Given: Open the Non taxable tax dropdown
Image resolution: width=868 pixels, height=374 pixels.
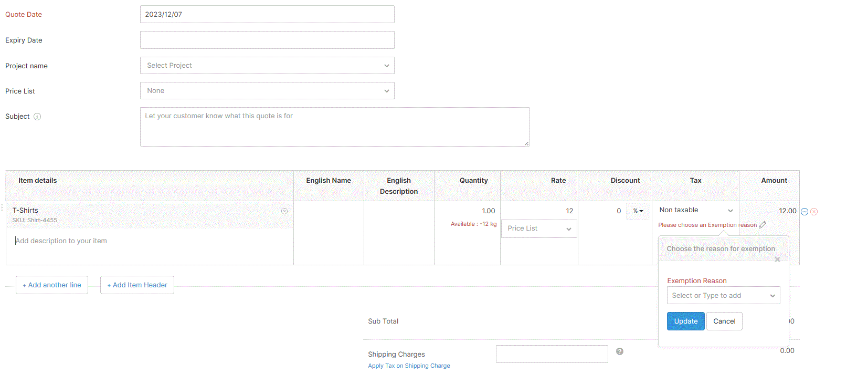Looking at the screenshot, I should [x=695, y=210].
